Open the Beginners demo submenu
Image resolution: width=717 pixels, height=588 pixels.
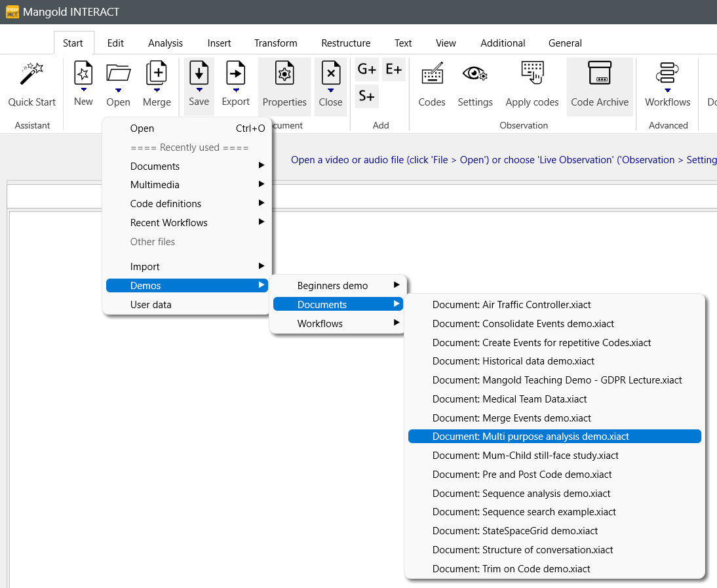click(338, 285)
